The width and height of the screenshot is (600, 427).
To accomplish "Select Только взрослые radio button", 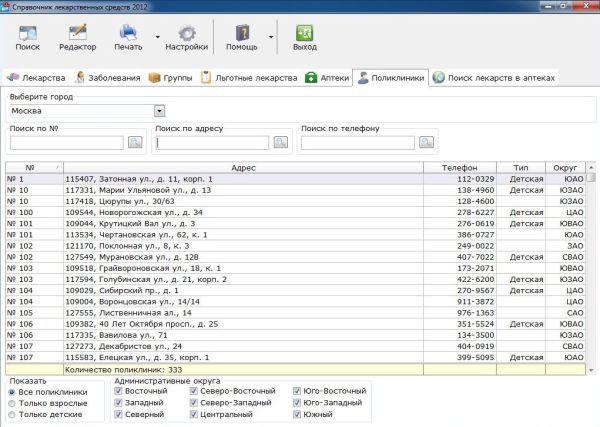I will click(12, 403).
